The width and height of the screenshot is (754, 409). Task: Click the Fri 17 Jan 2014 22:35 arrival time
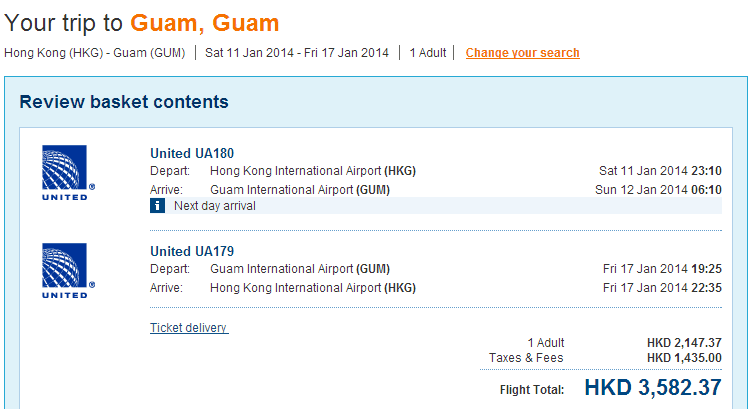click(x=662, y=287)
